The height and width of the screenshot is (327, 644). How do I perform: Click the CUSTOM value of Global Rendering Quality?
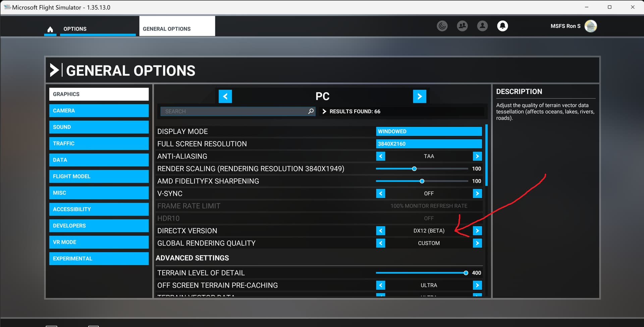429,243
